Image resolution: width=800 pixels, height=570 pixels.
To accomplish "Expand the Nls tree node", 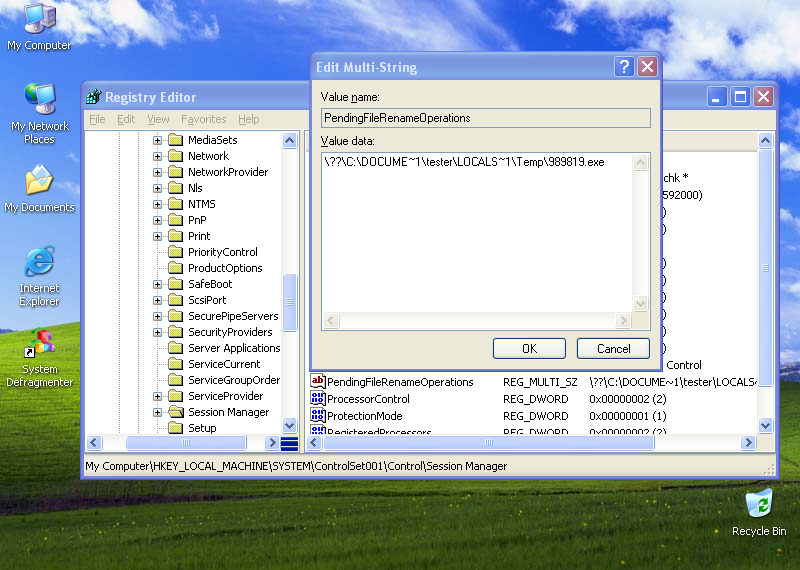I will coord(157,188).
